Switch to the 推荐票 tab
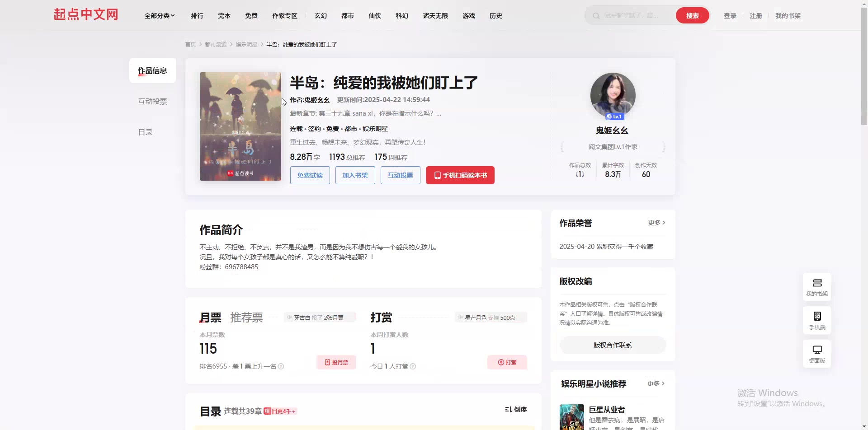 point(246,318)
